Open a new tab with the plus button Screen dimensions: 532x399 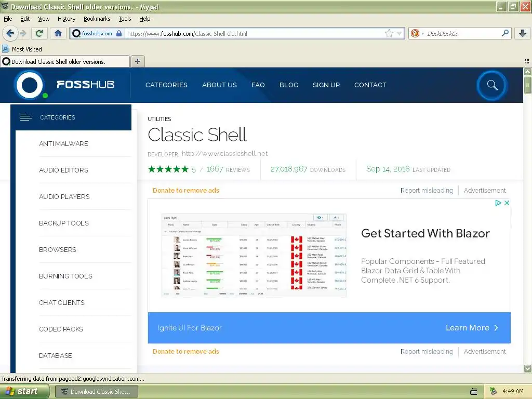[137, 61]
